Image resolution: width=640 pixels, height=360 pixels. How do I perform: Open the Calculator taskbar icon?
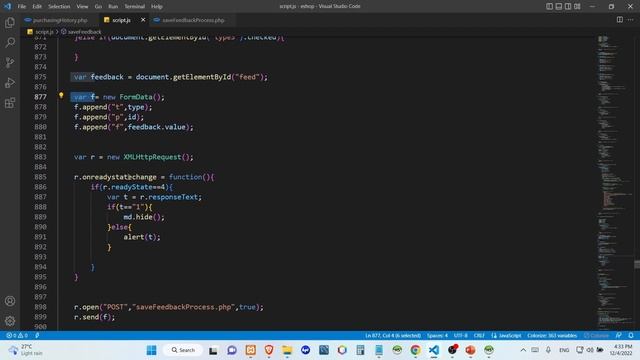pos(360,350)
